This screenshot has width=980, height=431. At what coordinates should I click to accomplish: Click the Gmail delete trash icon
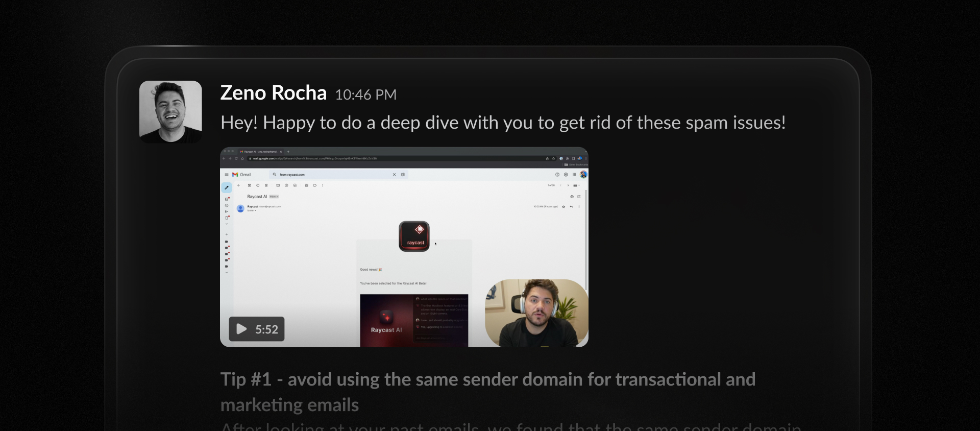coord(266,185)
